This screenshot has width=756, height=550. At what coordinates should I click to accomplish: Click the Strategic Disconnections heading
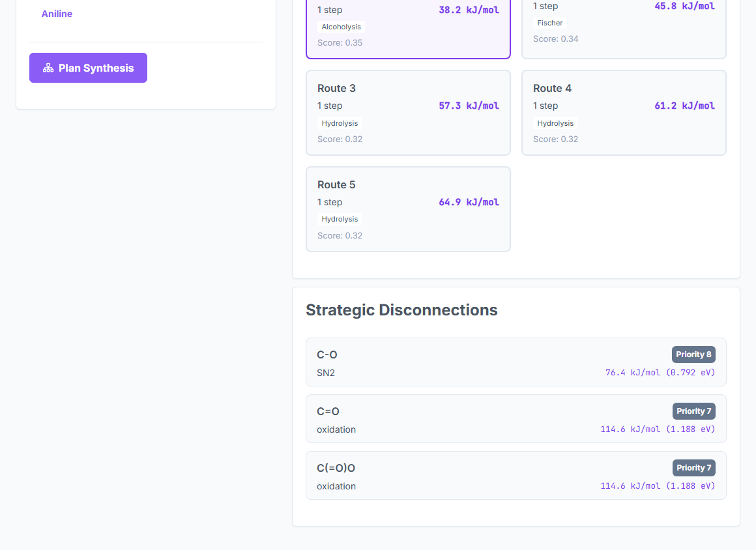[401, 310]
